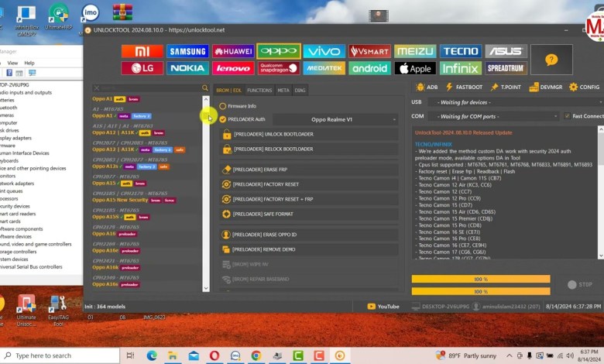Screen dimensions: 604x364
Task: Open Microsoft Edge from taskbar
Action: 151,355
